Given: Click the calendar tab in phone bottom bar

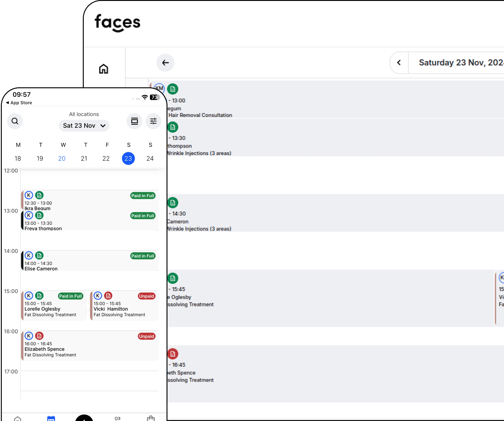Looking at the screenshot, I should [x=51, y=418].
